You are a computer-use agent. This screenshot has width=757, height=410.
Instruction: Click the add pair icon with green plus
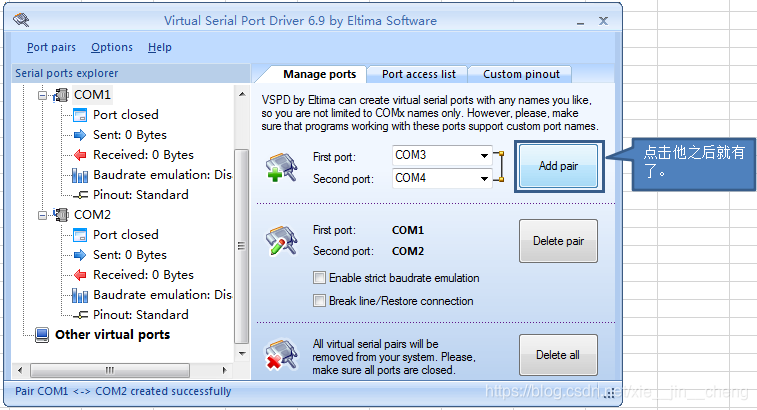click(x=281, y=168)
